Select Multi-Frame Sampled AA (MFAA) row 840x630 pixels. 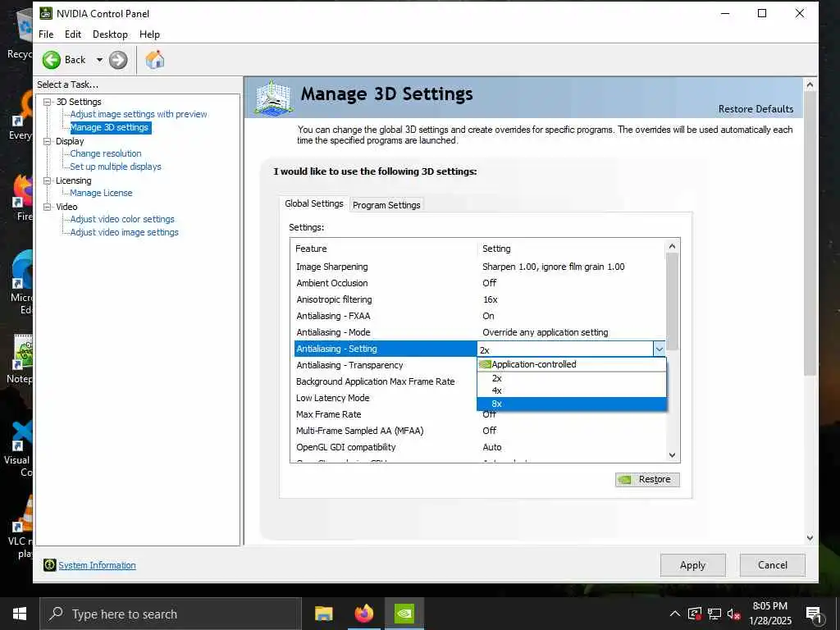click(479, 431)
